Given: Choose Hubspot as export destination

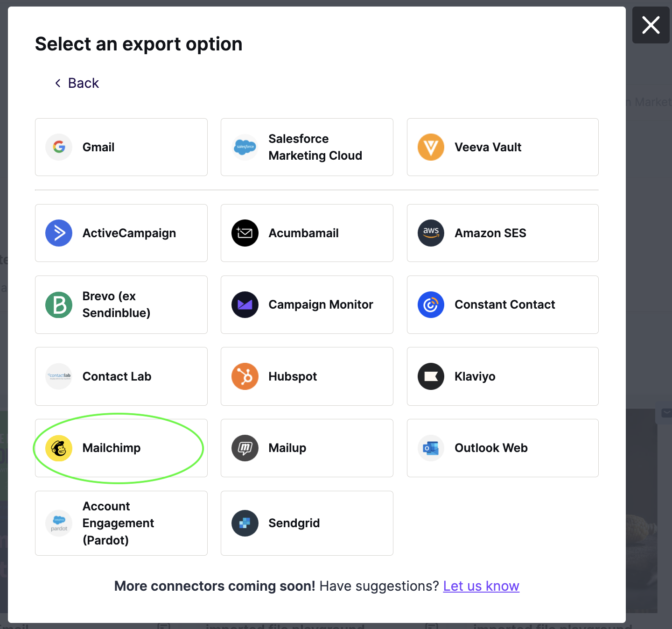Looking at the screenshot, I should 307,376.
